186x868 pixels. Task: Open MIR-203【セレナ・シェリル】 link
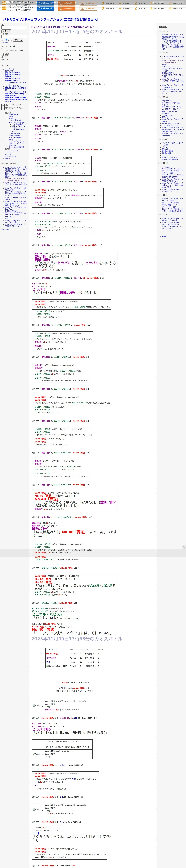coord(173,169)
